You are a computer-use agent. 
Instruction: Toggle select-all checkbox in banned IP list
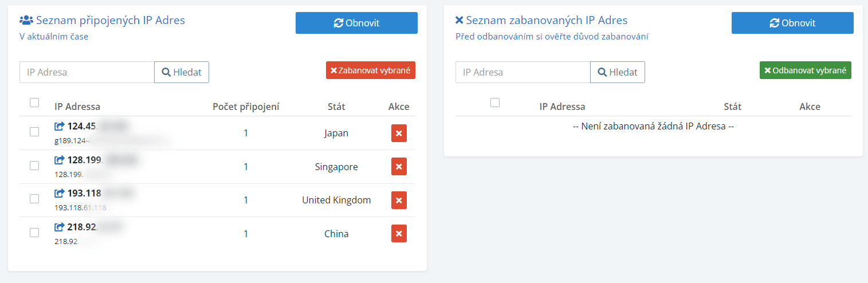coord(495,103)
